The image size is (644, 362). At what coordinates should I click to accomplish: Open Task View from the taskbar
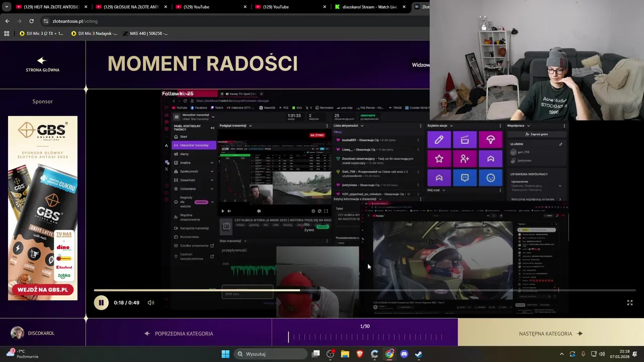point(316,354)
